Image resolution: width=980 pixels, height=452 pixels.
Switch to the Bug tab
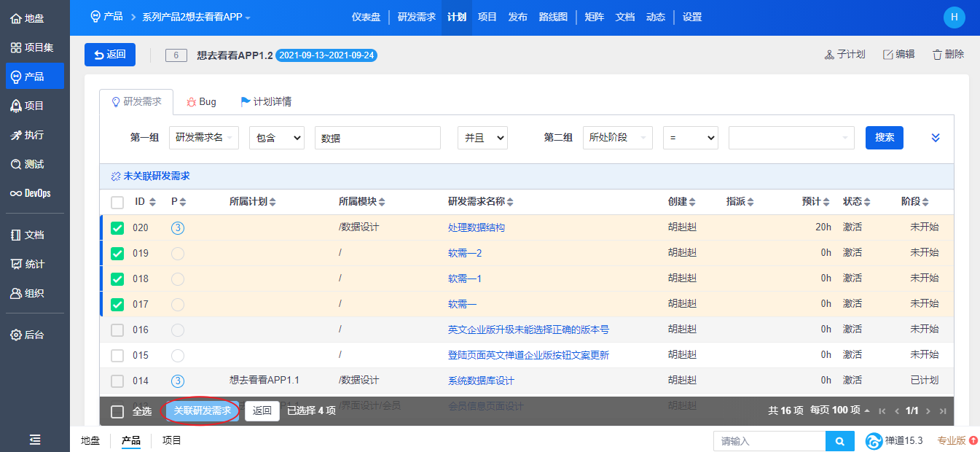[201, 102]
